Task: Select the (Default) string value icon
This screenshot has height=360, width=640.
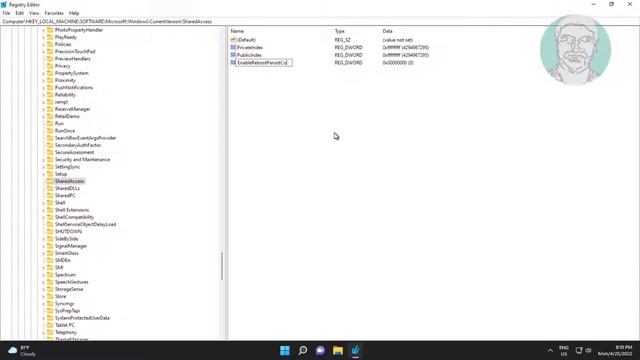Action: click(x=233, y=40)
